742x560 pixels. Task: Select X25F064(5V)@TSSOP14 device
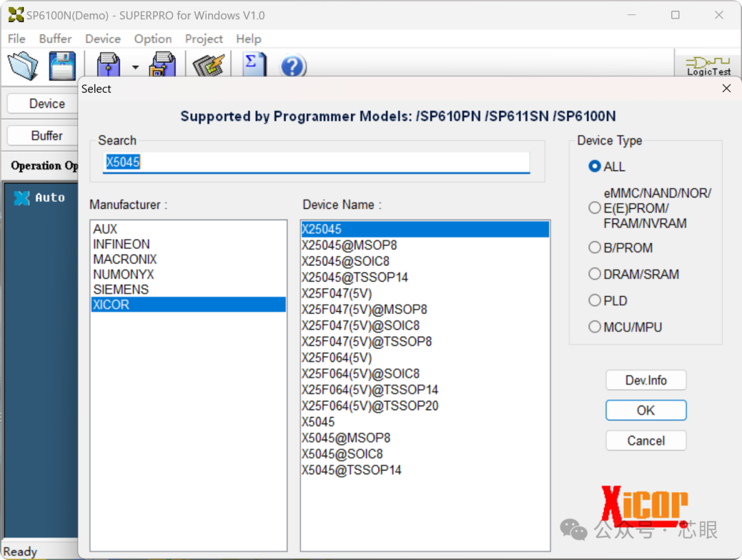point(425,390)
